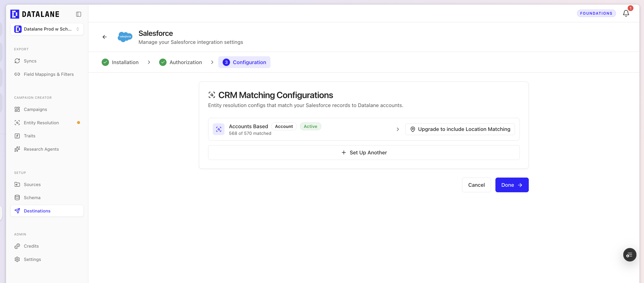
Task: Click the "Accounts Based" title
Action: coord(248,126)
